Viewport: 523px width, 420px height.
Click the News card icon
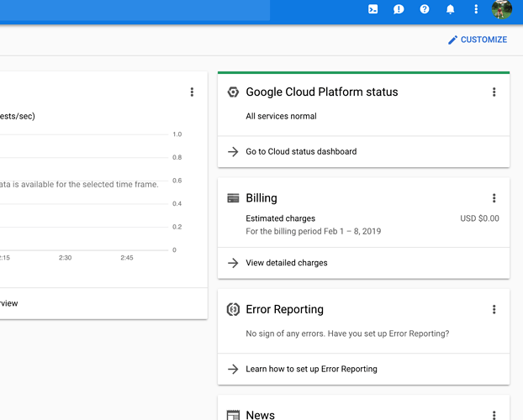[233, 414]
